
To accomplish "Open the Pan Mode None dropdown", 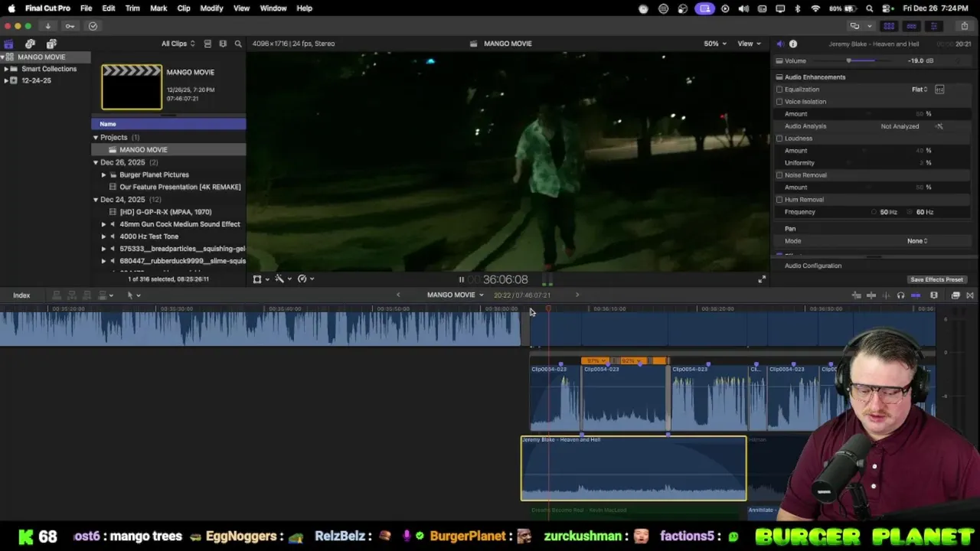I will pos(917,241).
